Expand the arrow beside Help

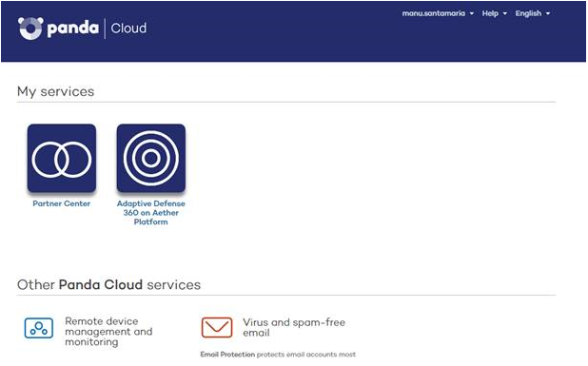(505, 14)
